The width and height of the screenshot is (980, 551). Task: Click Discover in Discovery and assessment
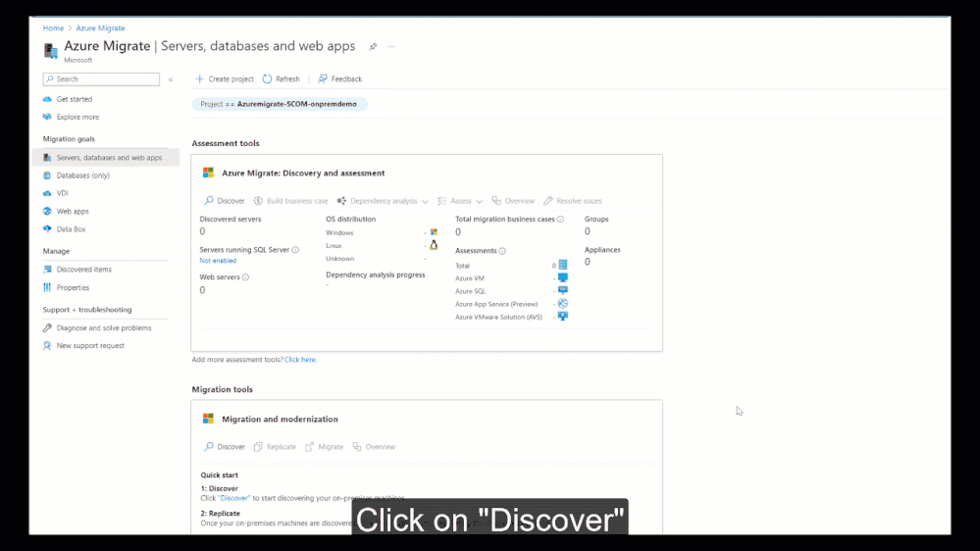(224, 201)
